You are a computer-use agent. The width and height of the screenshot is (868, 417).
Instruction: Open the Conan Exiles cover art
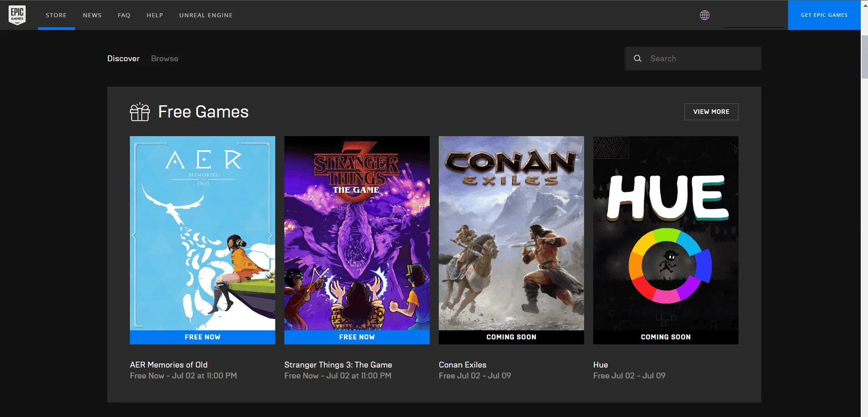511,233
